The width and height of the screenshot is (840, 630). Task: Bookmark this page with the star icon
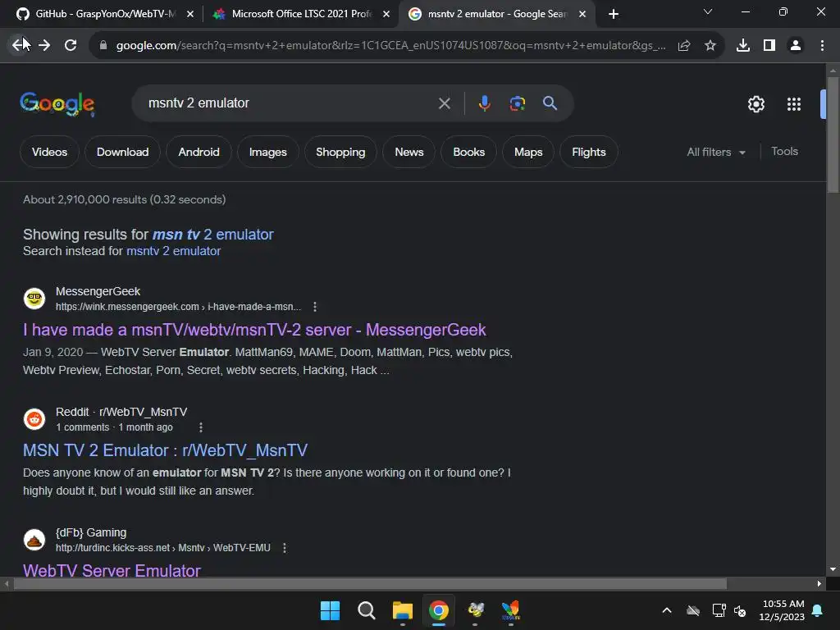[710, 46]
